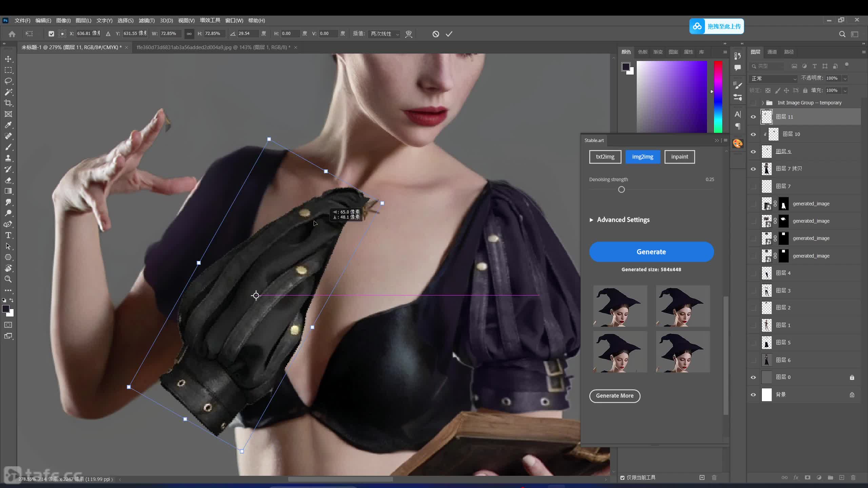This screenshot has height=488, width=868.
Task: Switch to inpaint mode
Action: [x=679, y=157]
